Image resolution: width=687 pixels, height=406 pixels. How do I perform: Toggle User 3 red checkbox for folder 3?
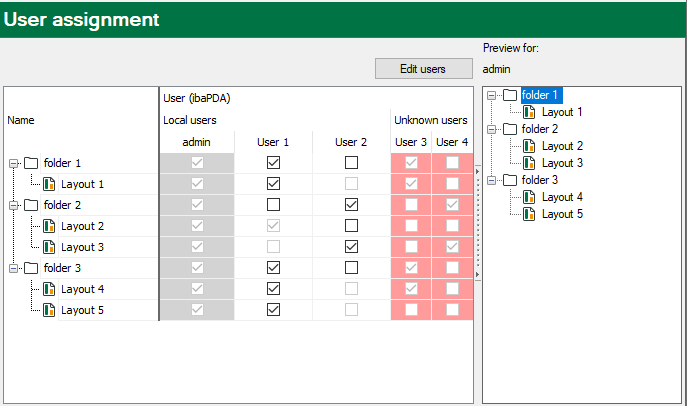tap(411, 268)
